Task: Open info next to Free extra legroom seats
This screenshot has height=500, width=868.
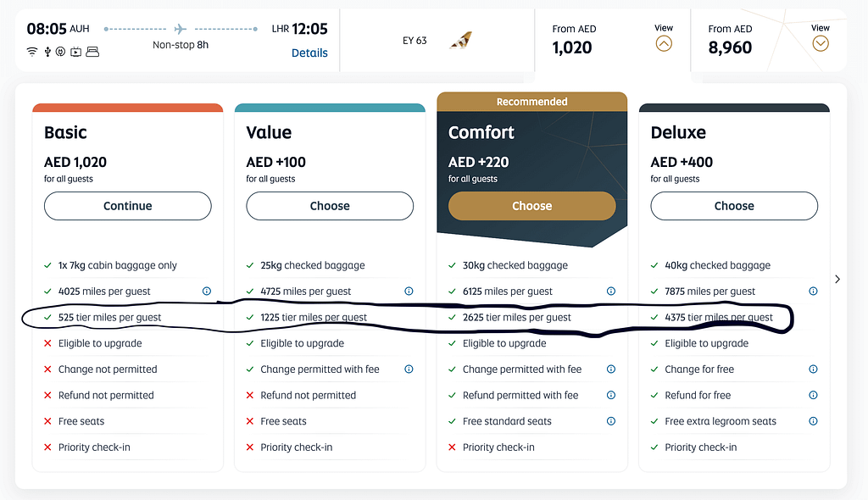Action: tap(812, 421)
